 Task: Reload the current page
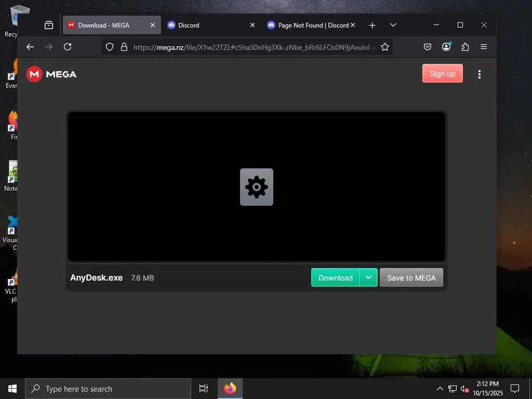coord(68,47)
